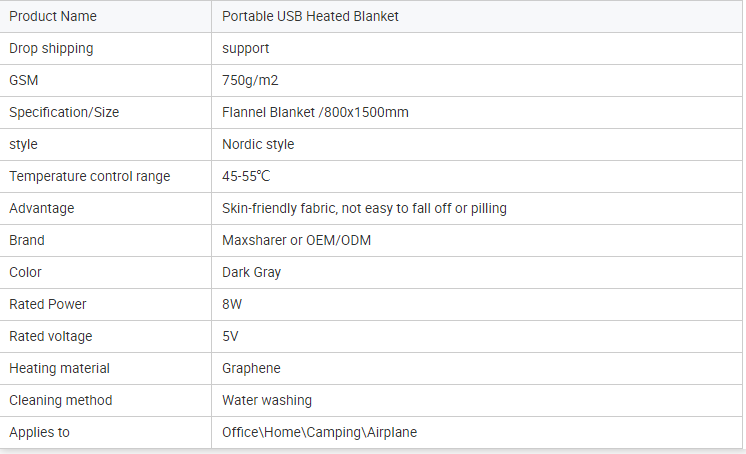
Task: Click the "Drop shipping" row label
Action: pyautogui.click(x=51, y=48)
